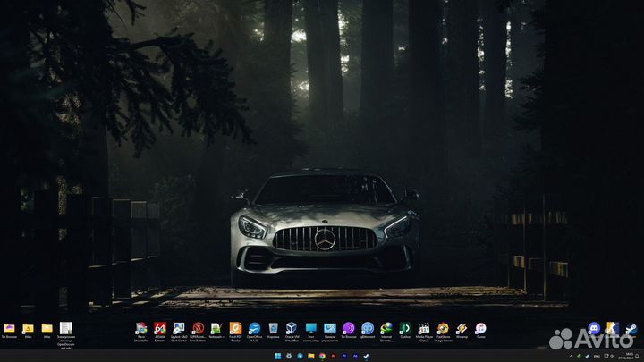Open Foxit PDF Reader icon
The image size is (644, 362).
235,329
